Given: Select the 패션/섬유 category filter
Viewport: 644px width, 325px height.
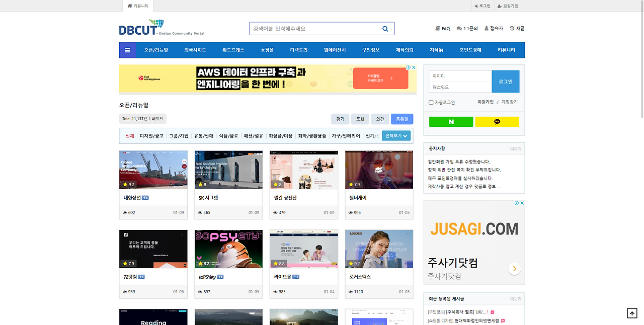Looking at the screenshot, I should tap(254, 136).
